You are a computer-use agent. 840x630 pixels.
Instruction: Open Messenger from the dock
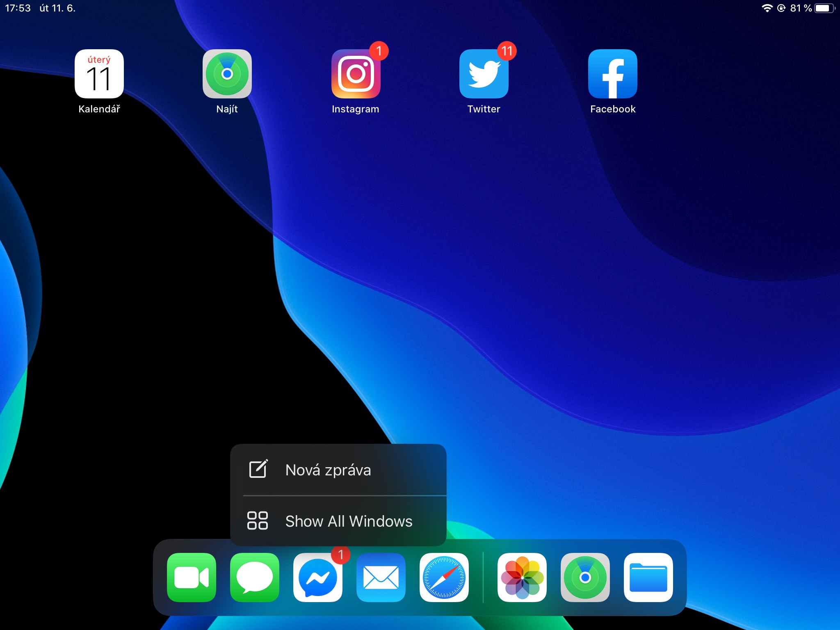[318, 577]
